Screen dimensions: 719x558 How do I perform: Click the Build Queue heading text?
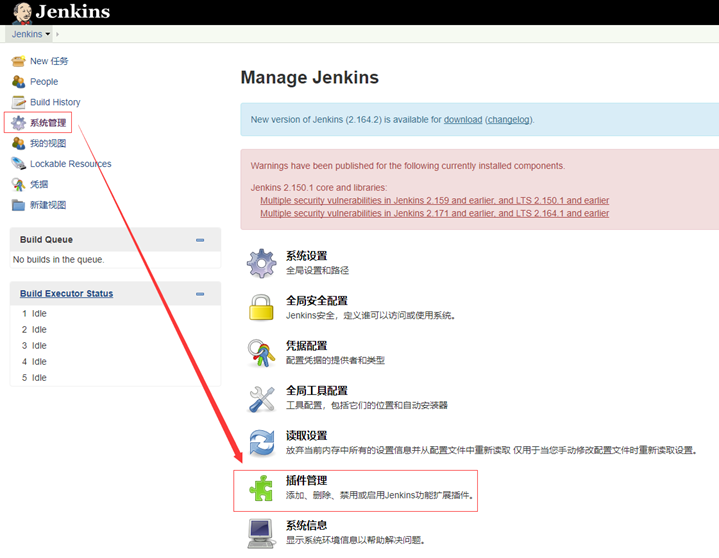coord(46,239)
